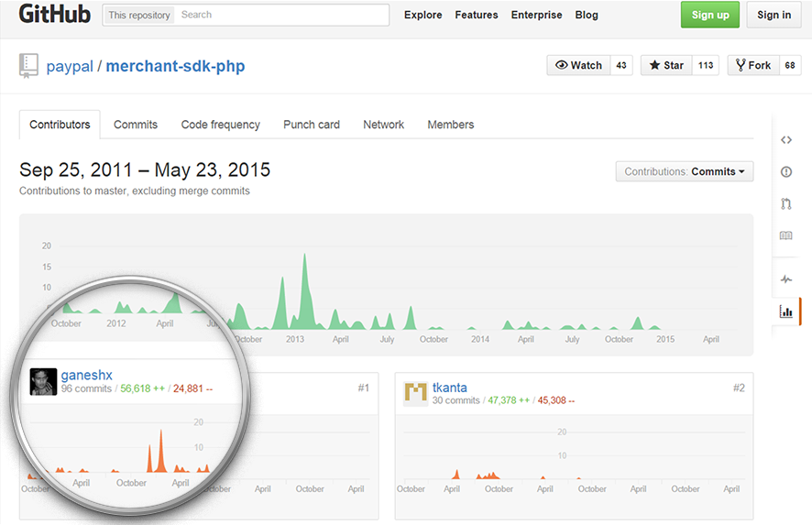Open the Pull requests sidebar icon
812x525 pixels.
click(786, 203)
